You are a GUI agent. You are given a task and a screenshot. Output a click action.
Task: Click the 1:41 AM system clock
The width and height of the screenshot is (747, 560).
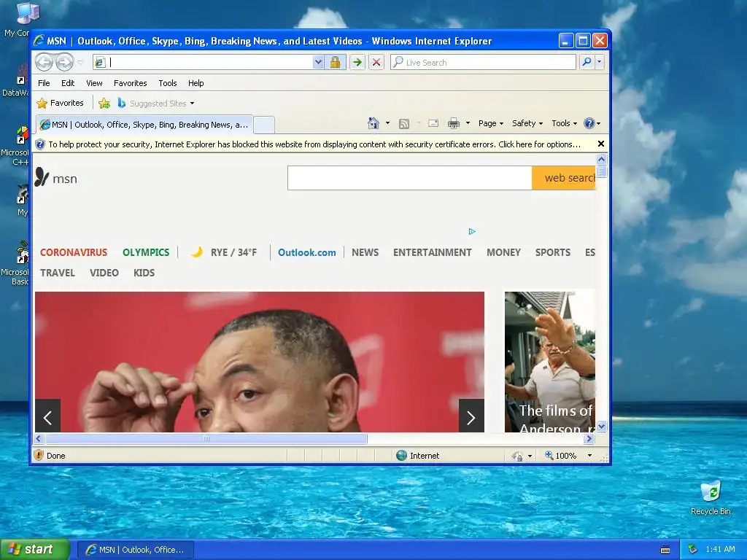click(720, 550)
